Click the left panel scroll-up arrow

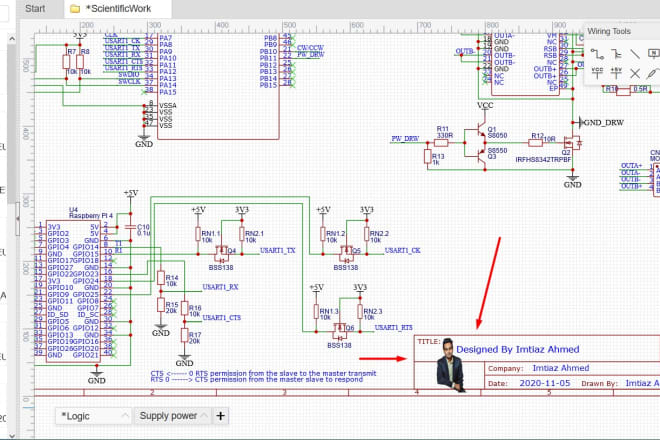pyautogui.click(x=12, y=39)
